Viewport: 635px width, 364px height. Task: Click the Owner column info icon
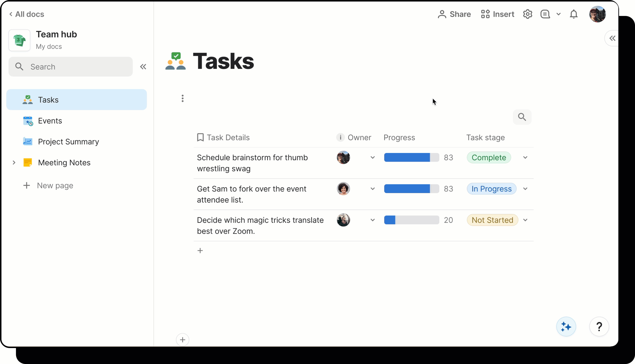click(340, 137)
